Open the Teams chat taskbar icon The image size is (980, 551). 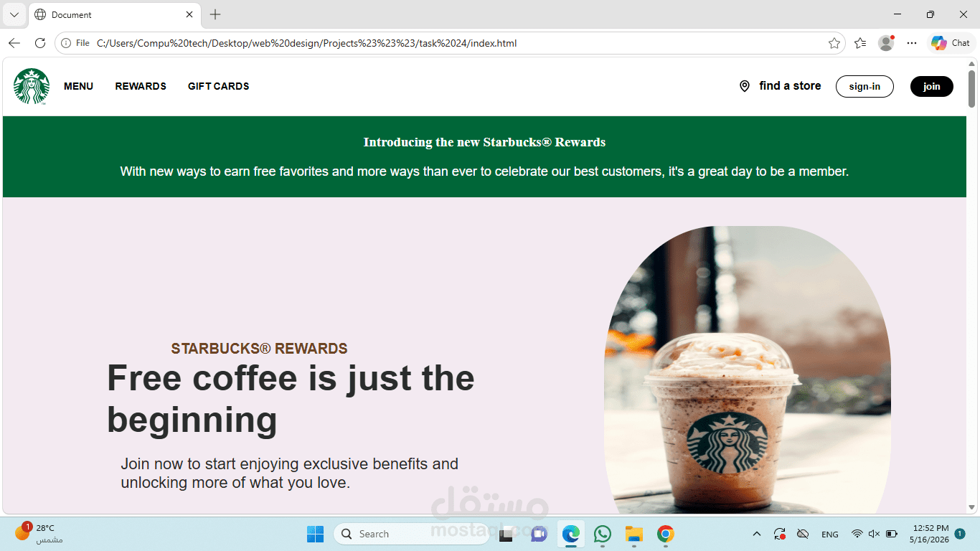(539, 534)
